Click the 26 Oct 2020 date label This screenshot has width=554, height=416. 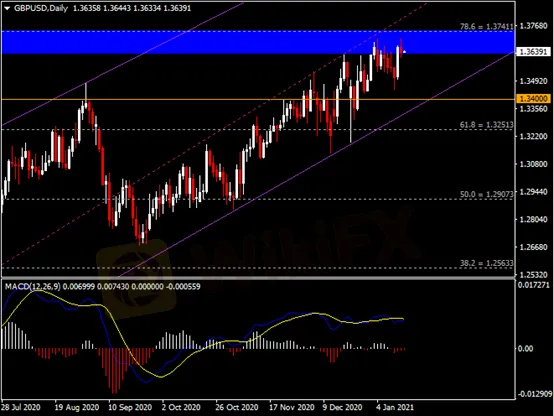(x=237, y=407)
